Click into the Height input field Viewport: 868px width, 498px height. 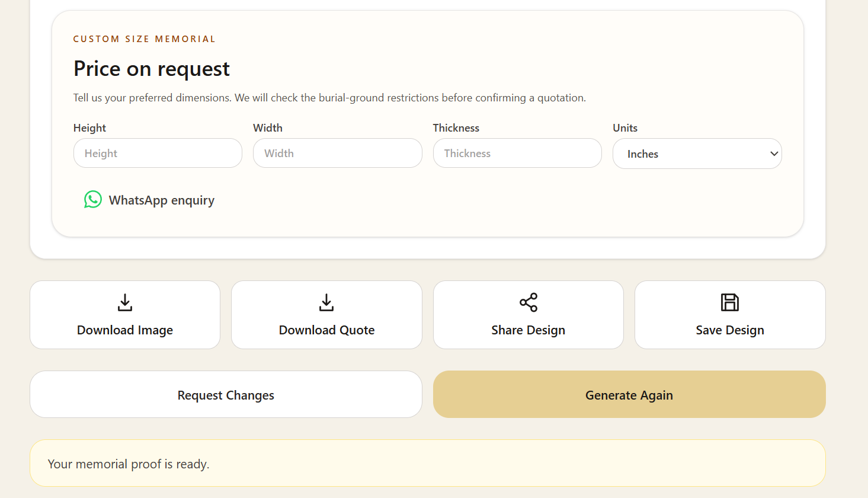pyautogui.click(x=158, y=153)
